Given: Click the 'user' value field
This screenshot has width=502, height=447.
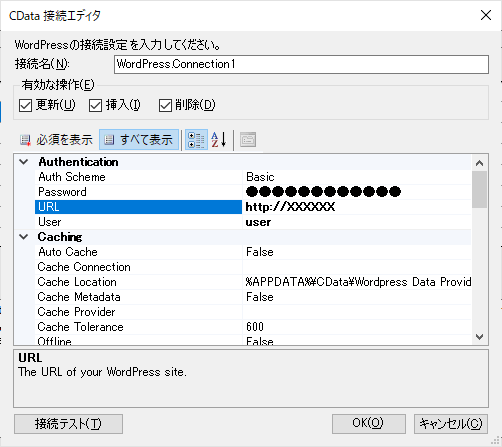Looking at the screenshot, I should 357,222.
